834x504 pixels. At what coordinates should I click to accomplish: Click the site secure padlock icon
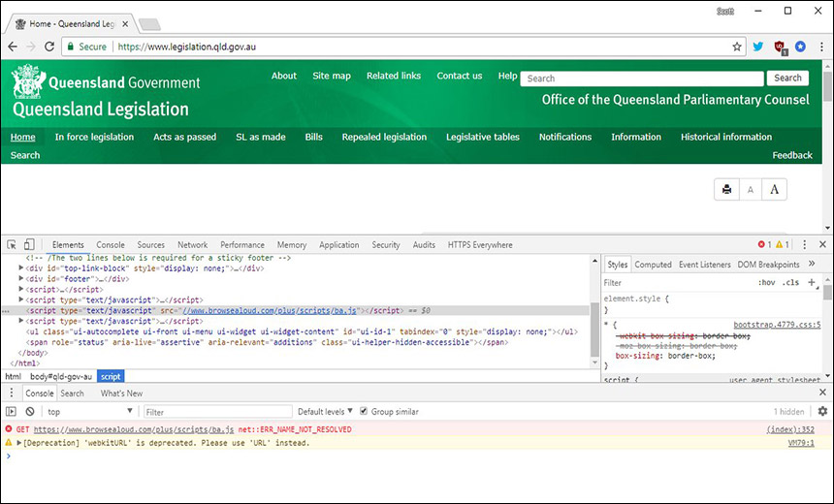[70, 47]
